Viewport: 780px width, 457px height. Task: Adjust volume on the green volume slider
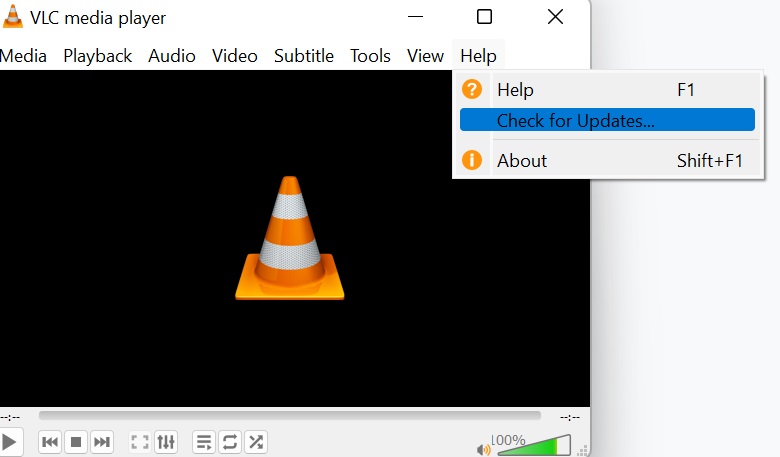tap(534, 445)
